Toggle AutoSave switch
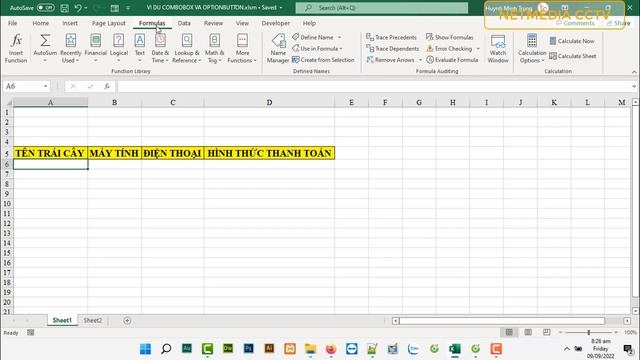 coord(45,8)
